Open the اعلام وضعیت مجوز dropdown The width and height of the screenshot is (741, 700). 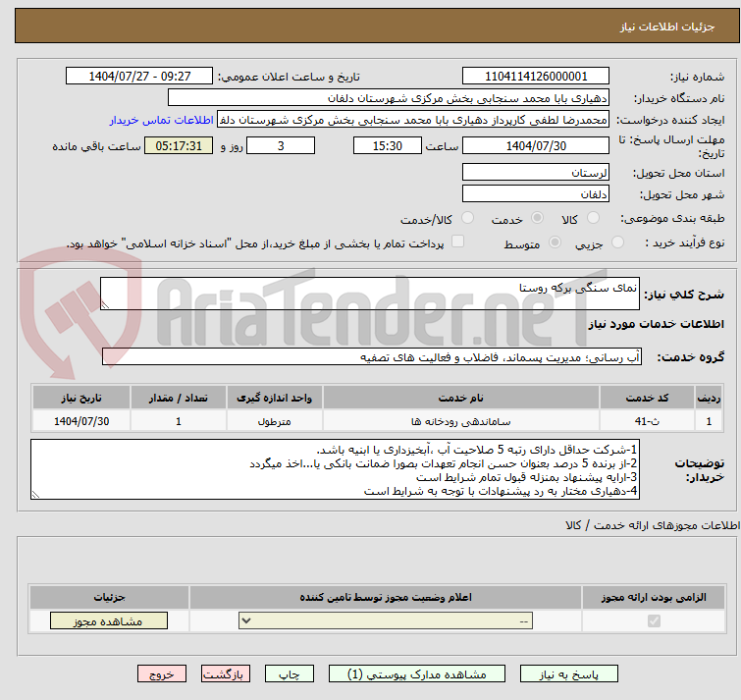pos(386,620)
